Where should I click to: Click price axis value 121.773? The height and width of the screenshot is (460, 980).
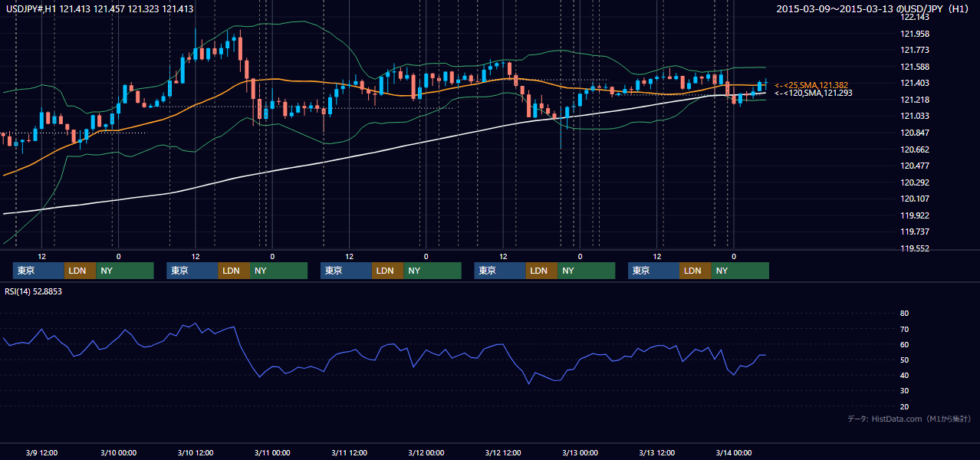point(915,50)
